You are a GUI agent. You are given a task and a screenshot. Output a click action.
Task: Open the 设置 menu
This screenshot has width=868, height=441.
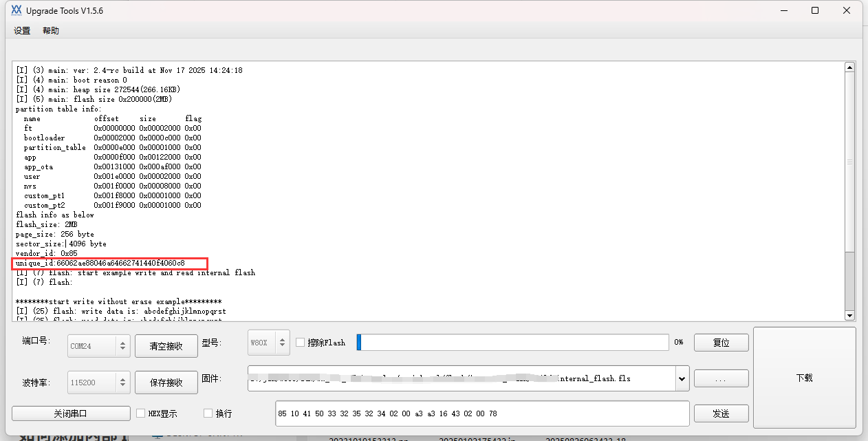(x=22, y=31)
